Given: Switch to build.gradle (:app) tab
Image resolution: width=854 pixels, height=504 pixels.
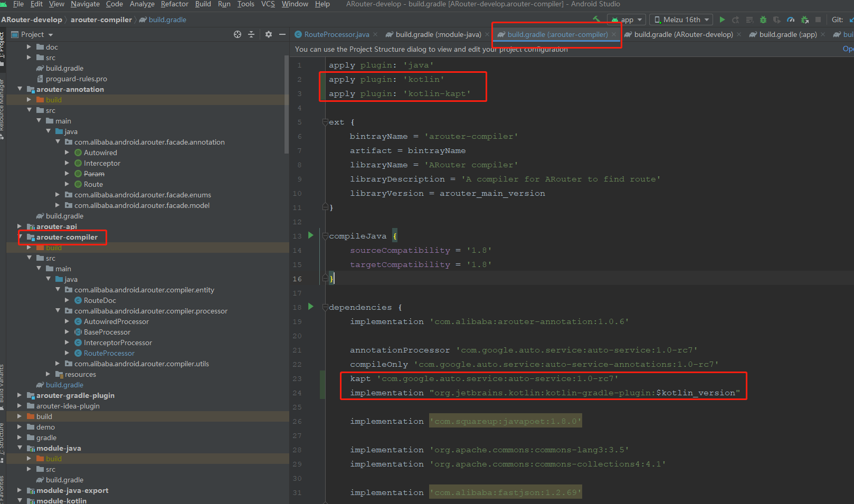Looking at the screenshot, I should [x=787, y=34].
